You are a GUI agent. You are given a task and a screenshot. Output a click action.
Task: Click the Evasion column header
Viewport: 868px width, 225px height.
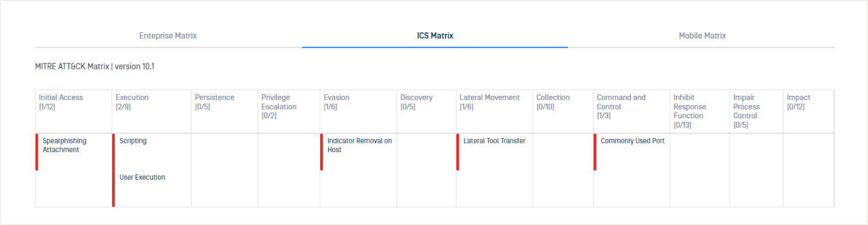tap(359, 111)
